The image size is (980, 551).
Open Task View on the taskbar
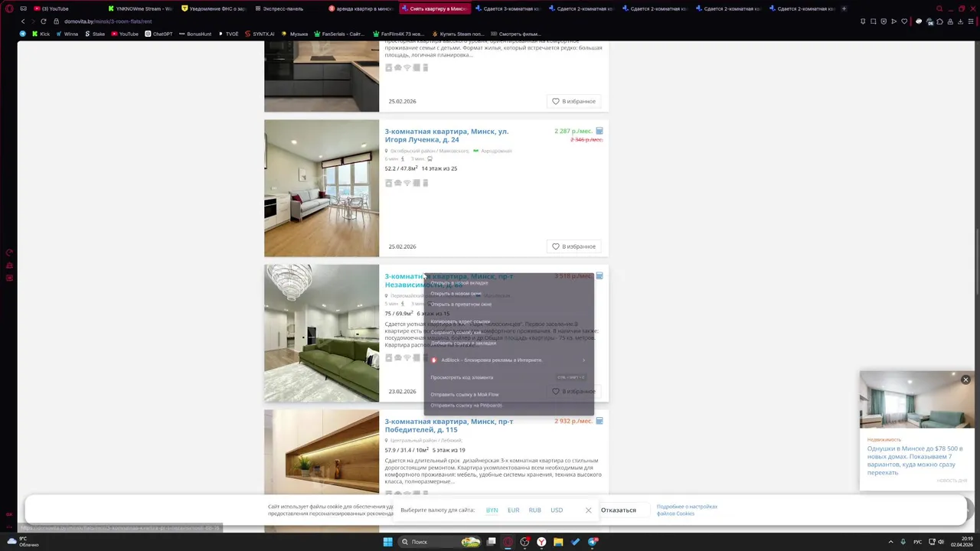point(491,542)
